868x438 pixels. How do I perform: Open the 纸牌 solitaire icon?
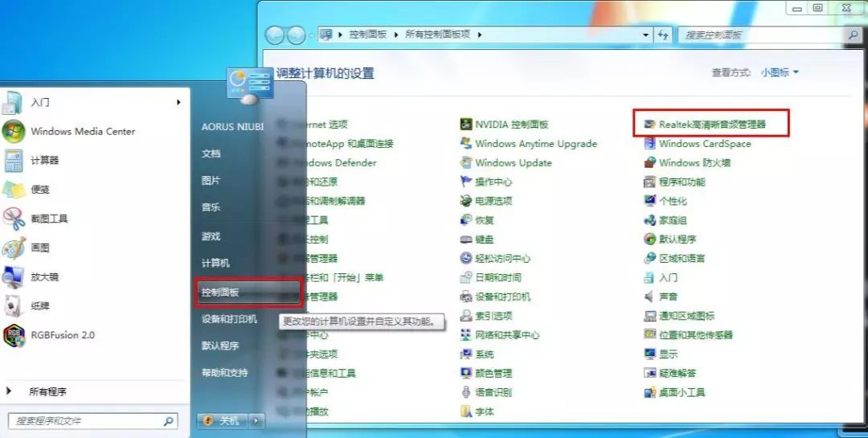coord(14,305)
